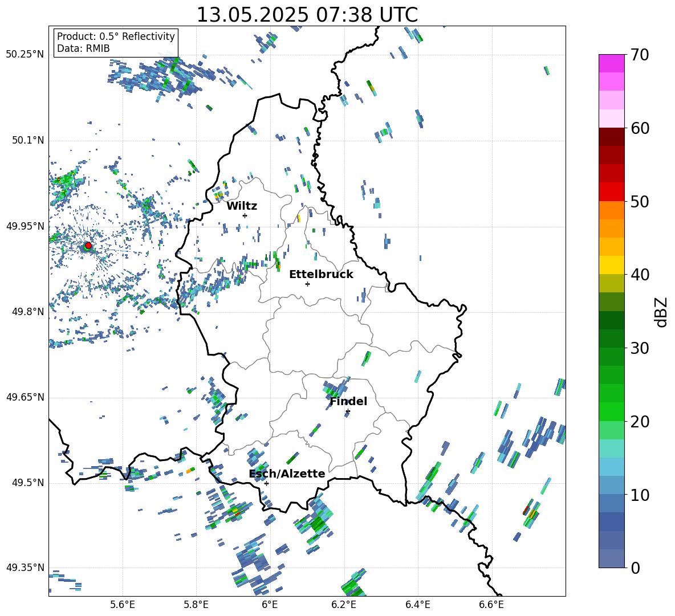The image size is (675, 616).
Task: Click the 49.95°N latitude label
Action: click(25, 226)
